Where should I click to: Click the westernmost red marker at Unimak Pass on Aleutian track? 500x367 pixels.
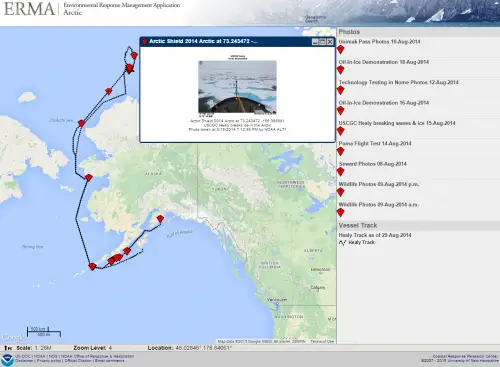coord(92,267)
